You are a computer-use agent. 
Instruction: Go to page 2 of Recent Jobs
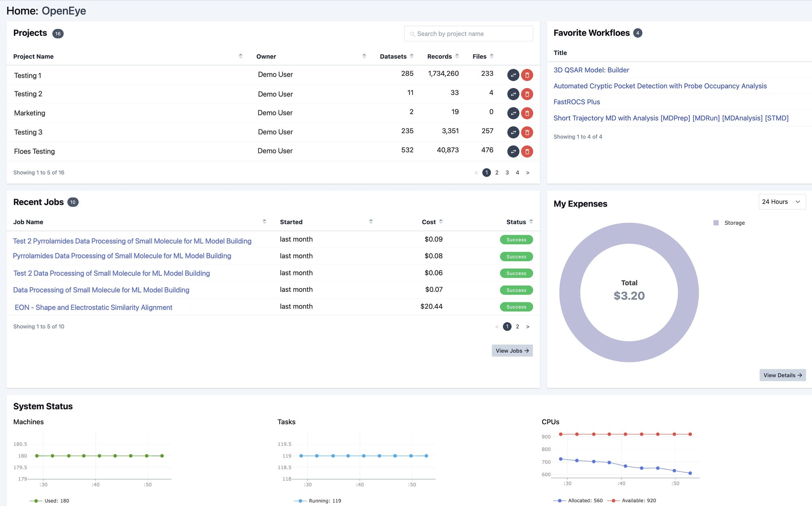pos(517,326)
